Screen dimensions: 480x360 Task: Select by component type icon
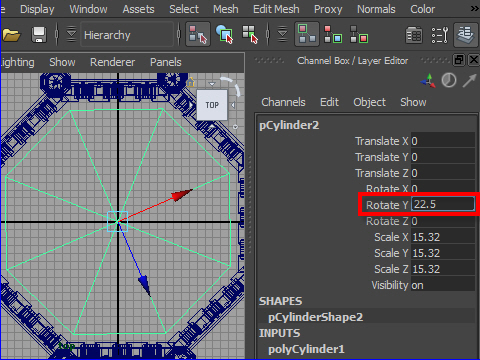click(x=250, y=34)
